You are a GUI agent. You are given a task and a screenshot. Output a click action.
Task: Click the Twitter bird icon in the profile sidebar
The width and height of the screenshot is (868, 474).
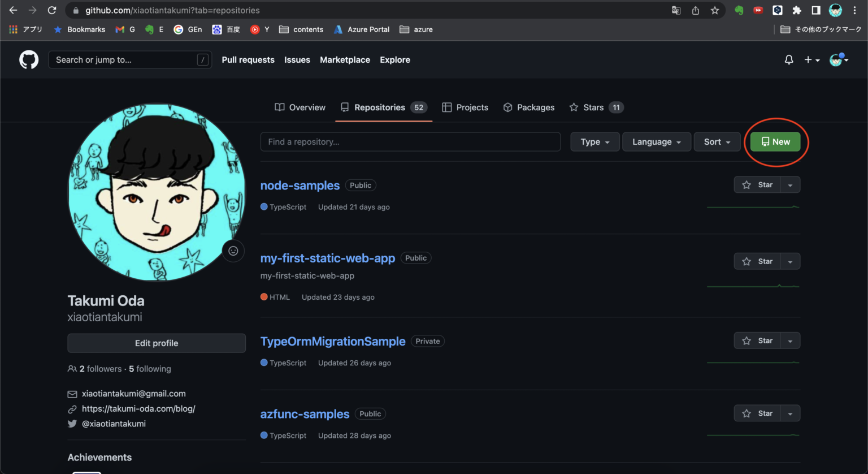(x=72, y=424)
